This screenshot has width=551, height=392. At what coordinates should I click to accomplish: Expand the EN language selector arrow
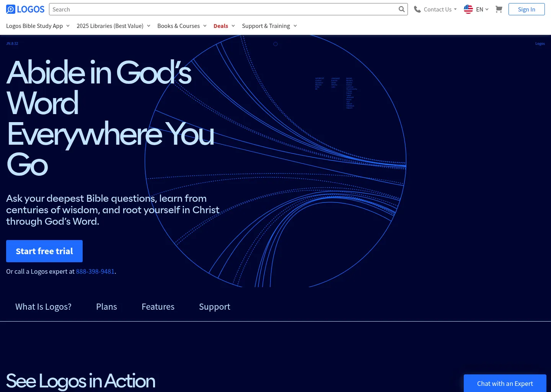click(487, 9)
